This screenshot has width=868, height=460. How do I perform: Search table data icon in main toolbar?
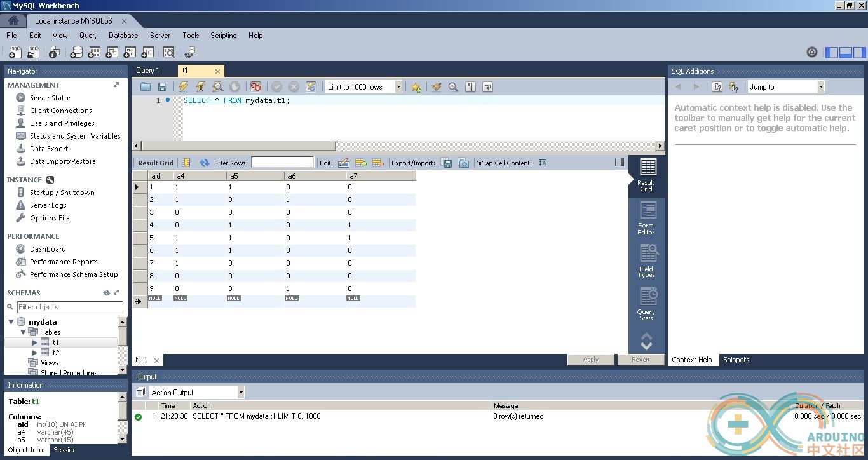(168, 52)
